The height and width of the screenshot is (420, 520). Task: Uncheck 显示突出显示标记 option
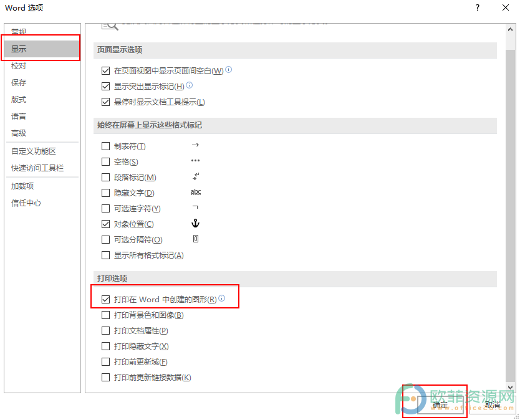(105, 86)
